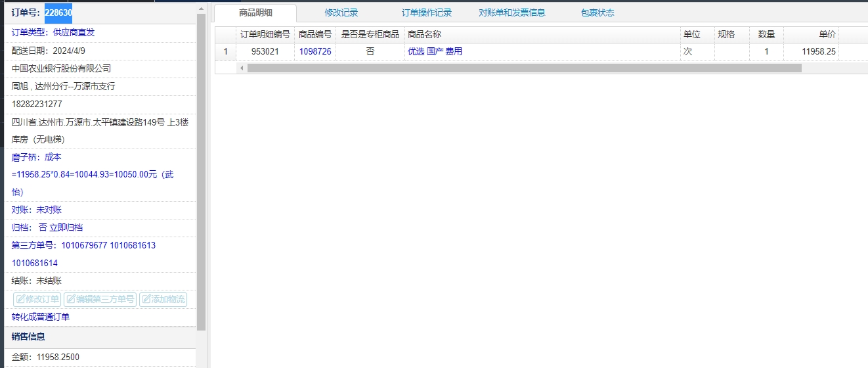Open product number 1098726 link
This screenshot has width=868, height=368.
[x=315, y=51]
